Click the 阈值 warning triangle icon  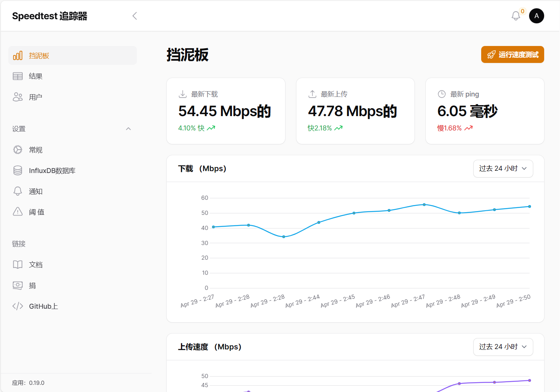coord(18,212)
